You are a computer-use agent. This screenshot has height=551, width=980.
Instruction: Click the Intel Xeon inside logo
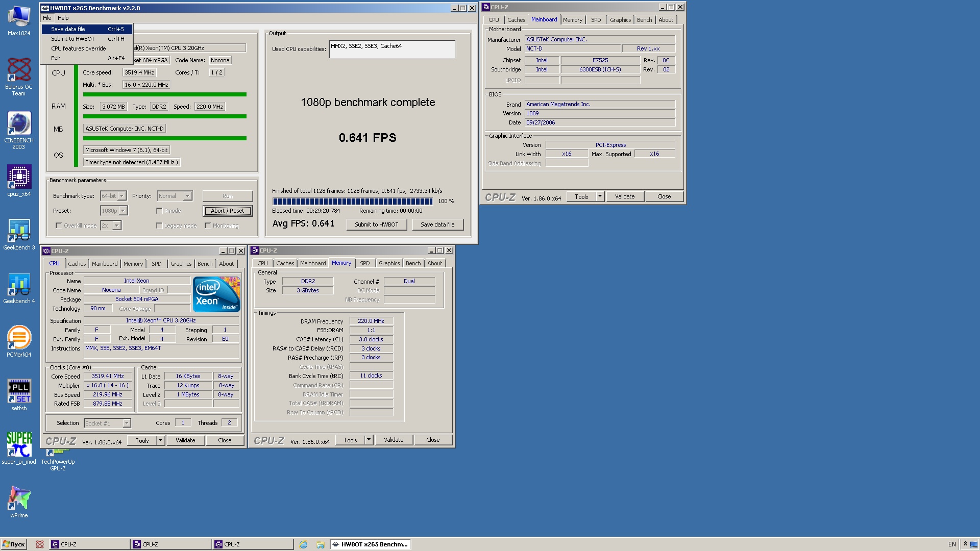216,294
